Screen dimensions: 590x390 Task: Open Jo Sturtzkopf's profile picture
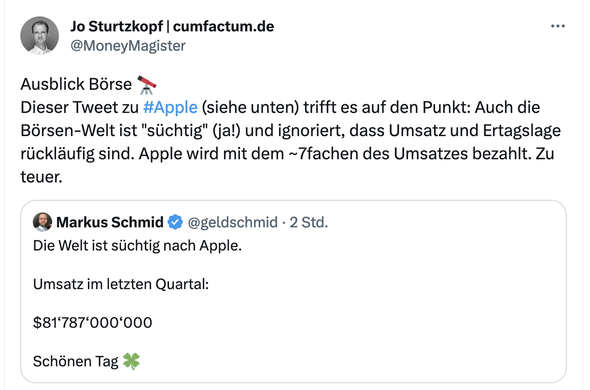40,35
